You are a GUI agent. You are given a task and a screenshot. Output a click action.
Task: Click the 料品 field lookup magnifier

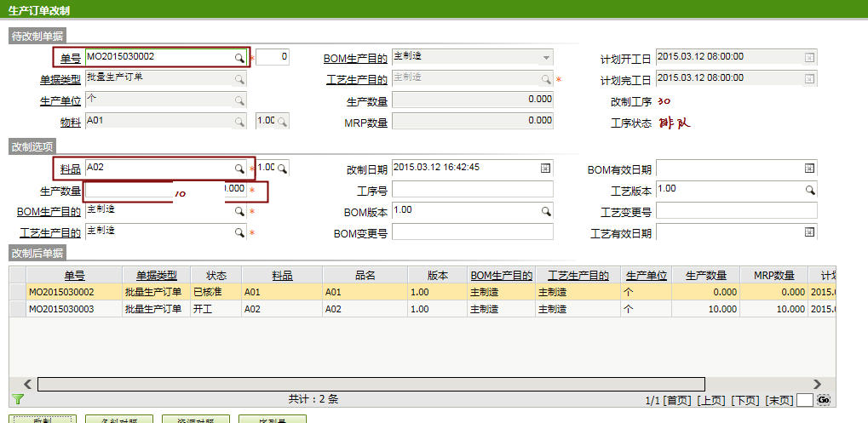[x=240, y=168]
